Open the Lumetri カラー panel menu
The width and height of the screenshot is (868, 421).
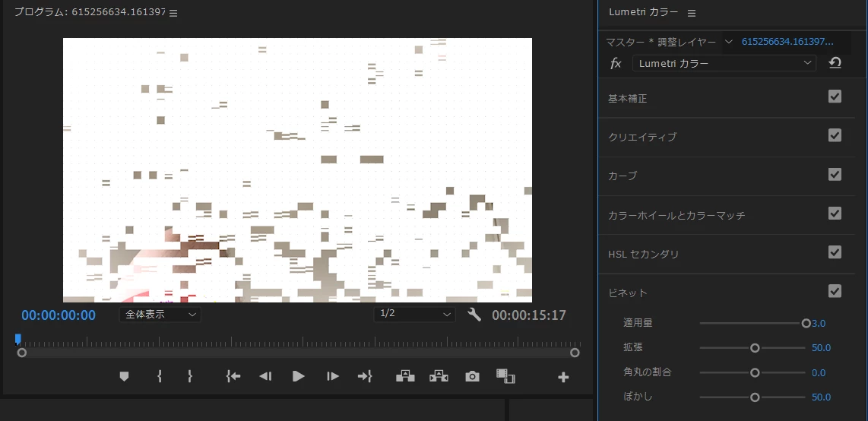pos(692,13)
